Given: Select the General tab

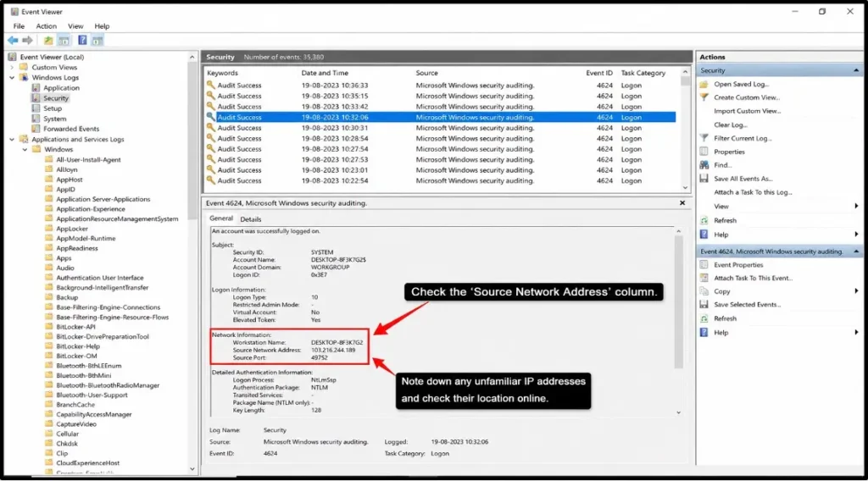Looking at the screenshot, I should click(x=221, y=219).
